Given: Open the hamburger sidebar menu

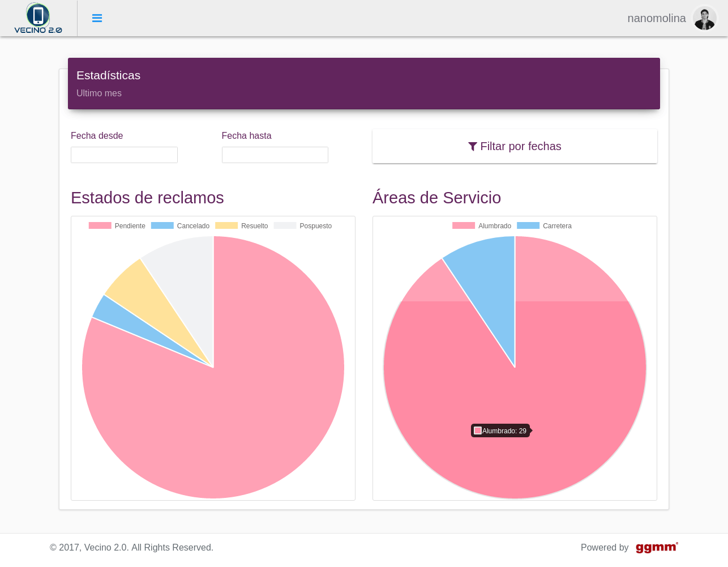Looking at the screenshot, I should point(97,18).
